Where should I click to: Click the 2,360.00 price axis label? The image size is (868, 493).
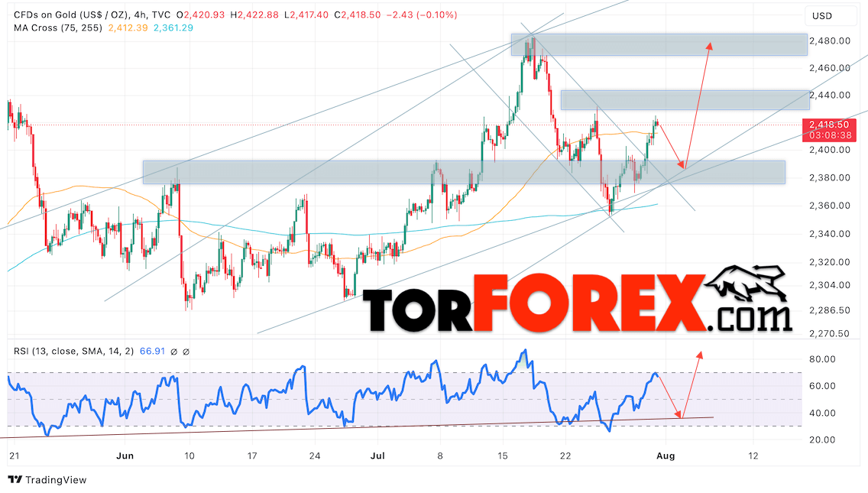829,205
